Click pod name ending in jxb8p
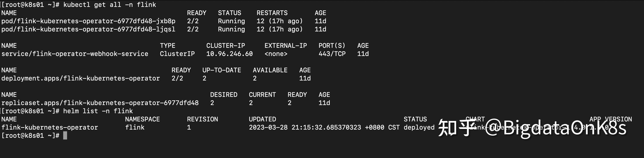 88,21
